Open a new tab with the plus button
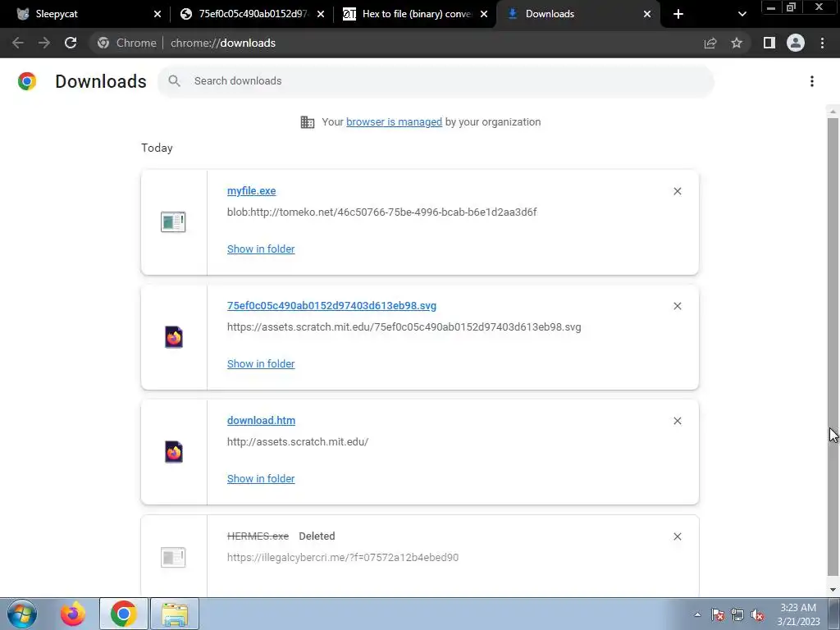This screenshot has width=840, height=630. point(678,14)
